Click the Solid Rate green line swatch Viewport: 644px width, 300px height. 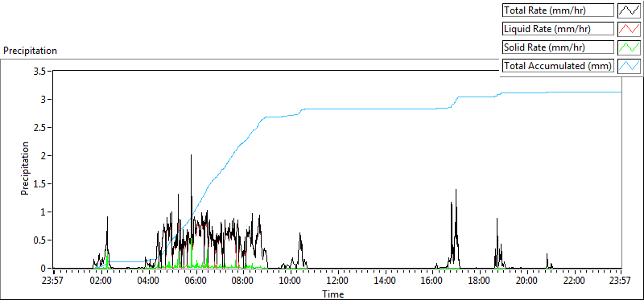point(629,47)
